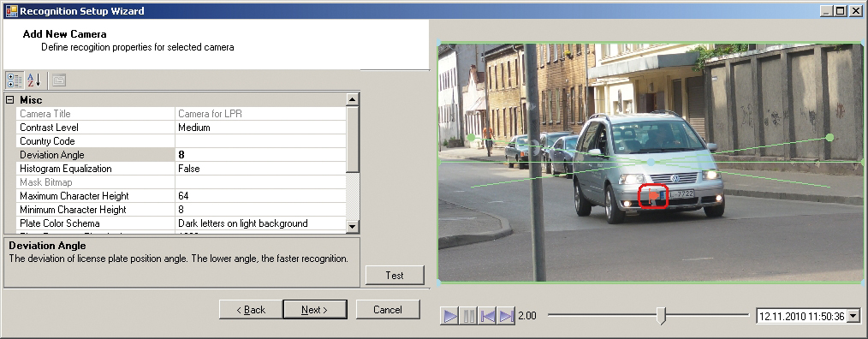Cancel the Recognition Setup Wizard
The height and width of the screenshot is (339, 868).
pyautogui.click(x=388, y=310)
